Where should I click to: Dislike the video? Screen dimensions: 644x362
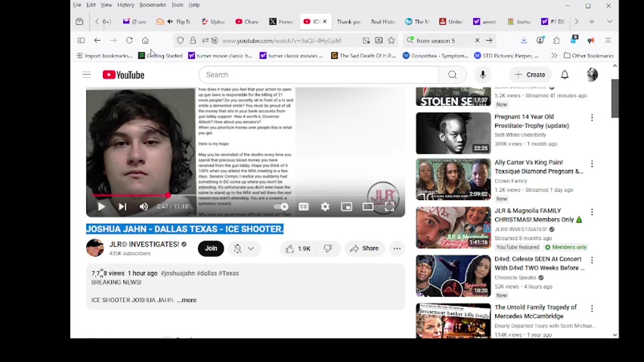(328, 248)
